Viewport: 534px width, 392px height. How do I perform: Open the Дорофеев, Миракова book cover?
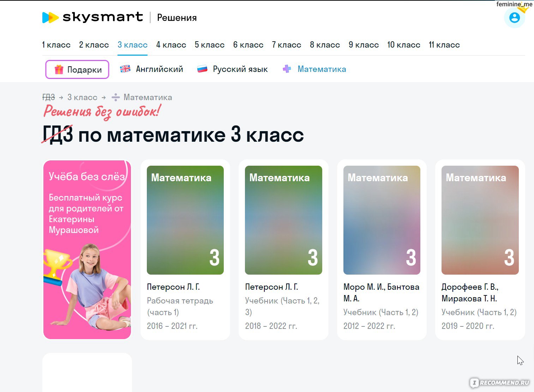480,220
